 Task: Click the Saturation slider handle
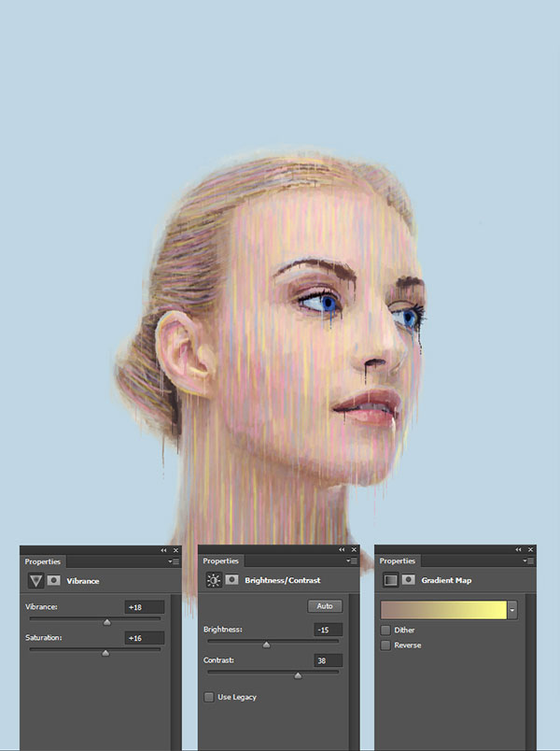[x=105, y=653]
